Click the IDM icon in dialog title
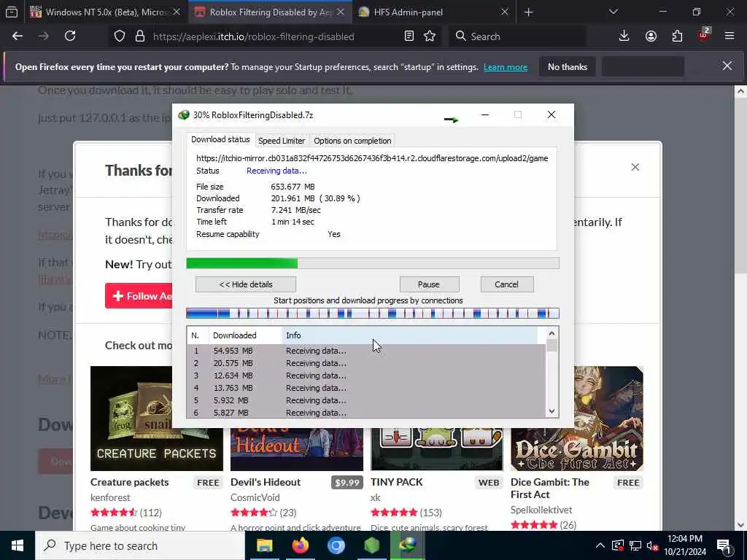This screenshot has width=747, height=560. [x=183, y=114]
